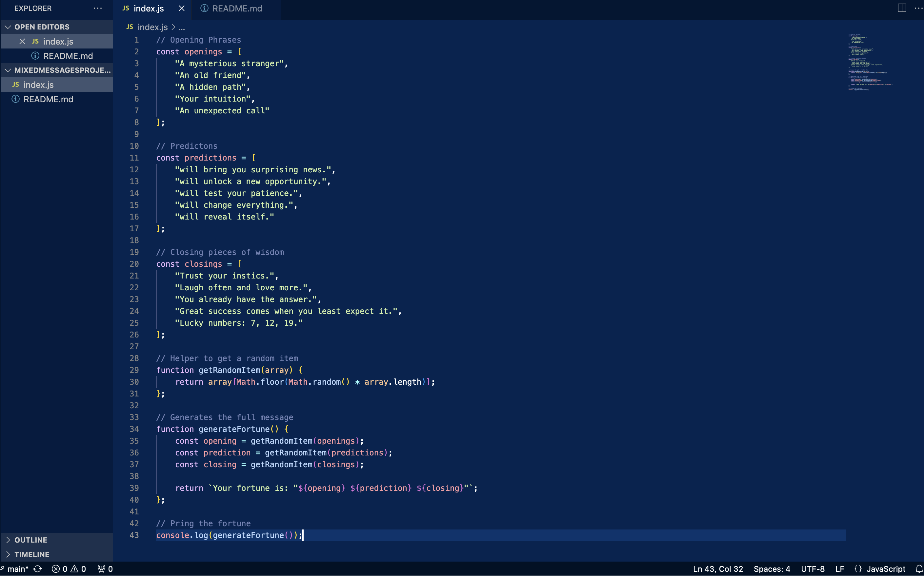
Task: Open Problems via errors and warnings count
Action: coord(69,569)
